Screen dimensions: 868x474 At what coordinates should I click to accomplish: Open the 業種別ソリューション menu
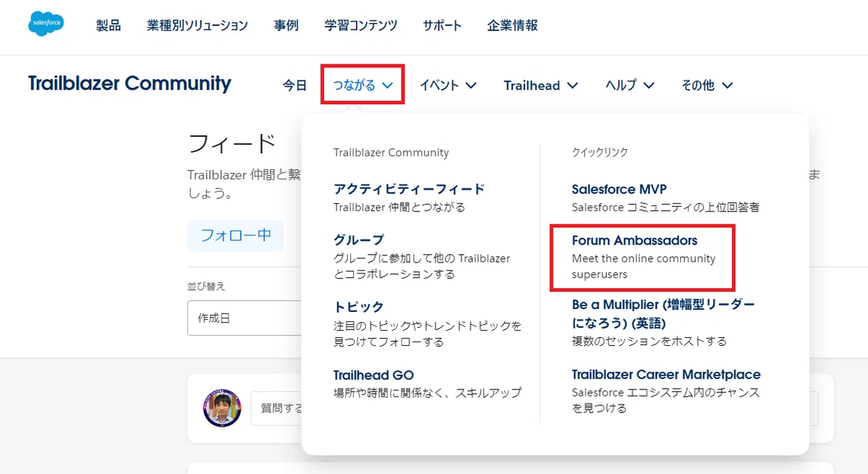[197, 25]
